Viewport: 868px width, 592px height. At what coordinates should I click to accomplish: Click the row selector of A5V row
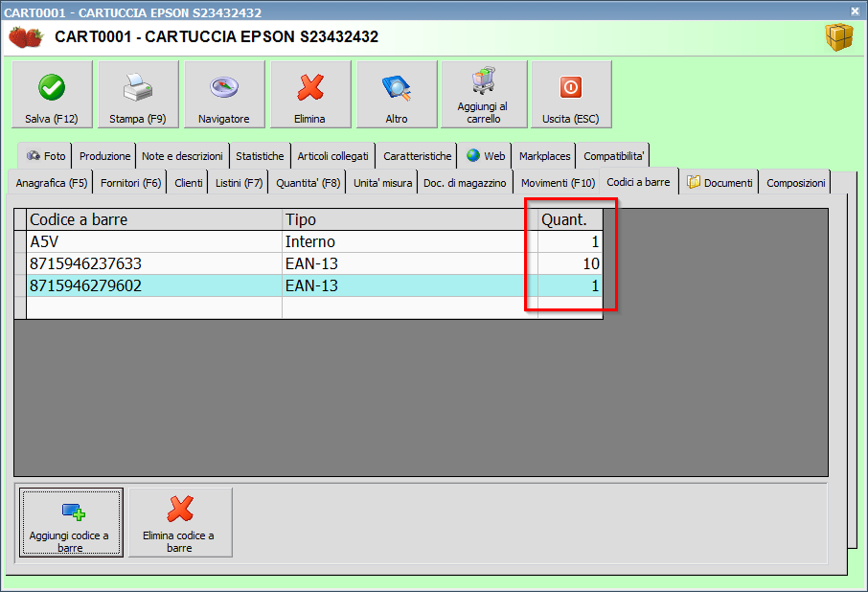(20, 241)
